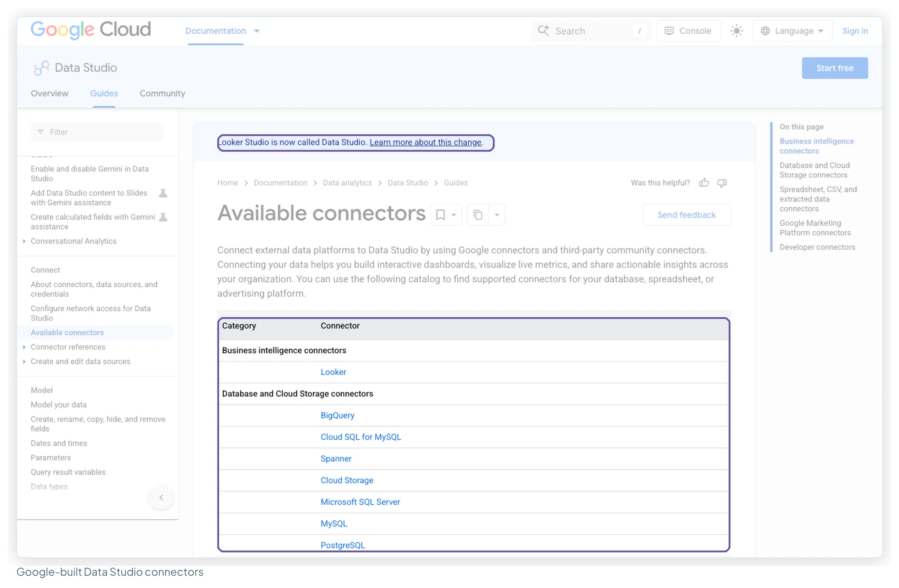Viewport: 899px width, 588px height.
Task: Expand Conversational Analytics tree item
Action: (24, 241)
